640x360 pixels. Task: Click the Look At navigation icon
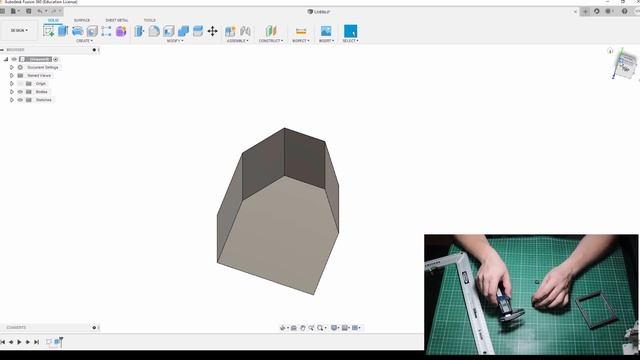[294, 328]
